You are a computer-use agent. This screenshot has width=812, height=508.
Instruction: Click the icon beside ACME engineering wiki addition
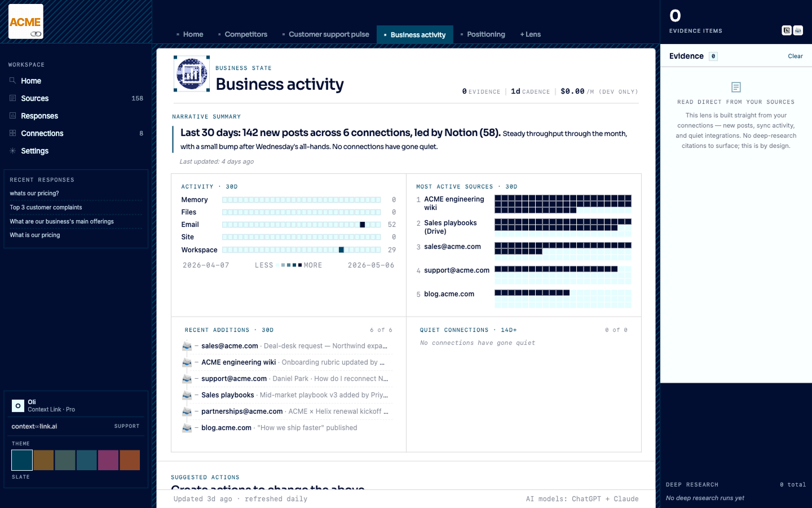(x=187, y=362)
